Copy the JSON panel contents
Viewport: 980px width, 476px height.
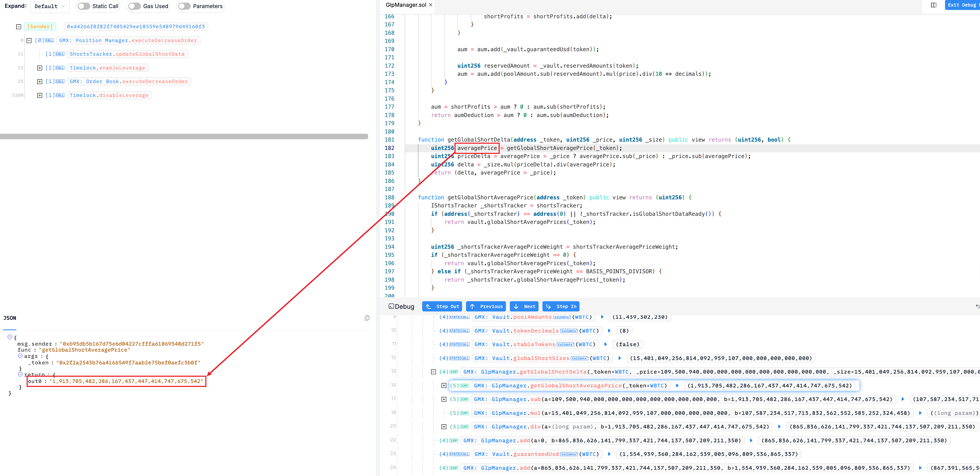click(x=367, y=318)
